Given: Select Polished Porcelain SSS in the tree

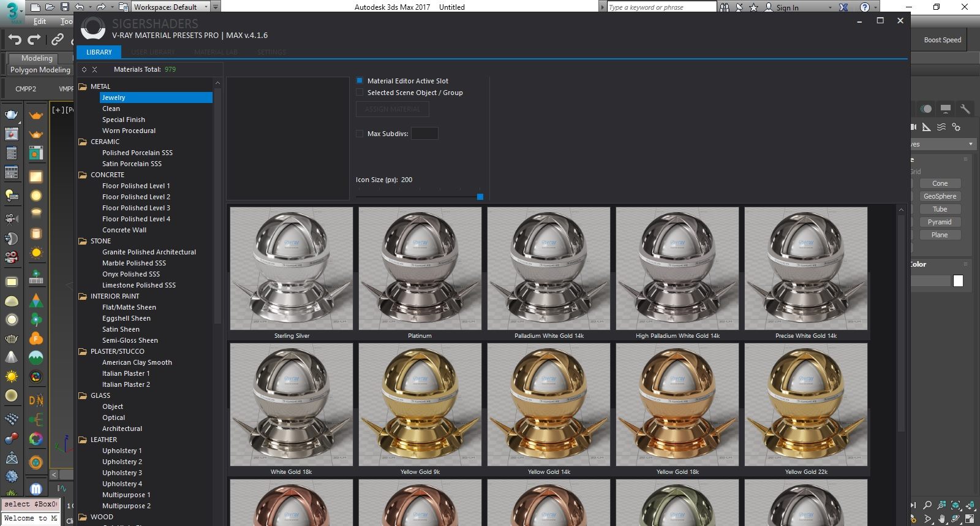Looking at the screenshot, I should [137, 153].
